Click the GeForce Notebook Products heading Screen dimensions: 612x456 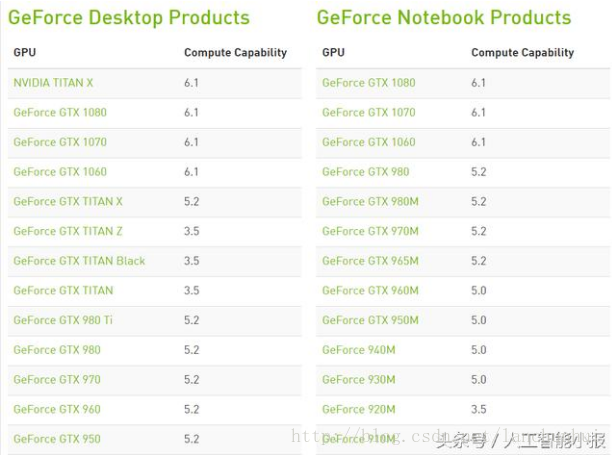point(444,18)
